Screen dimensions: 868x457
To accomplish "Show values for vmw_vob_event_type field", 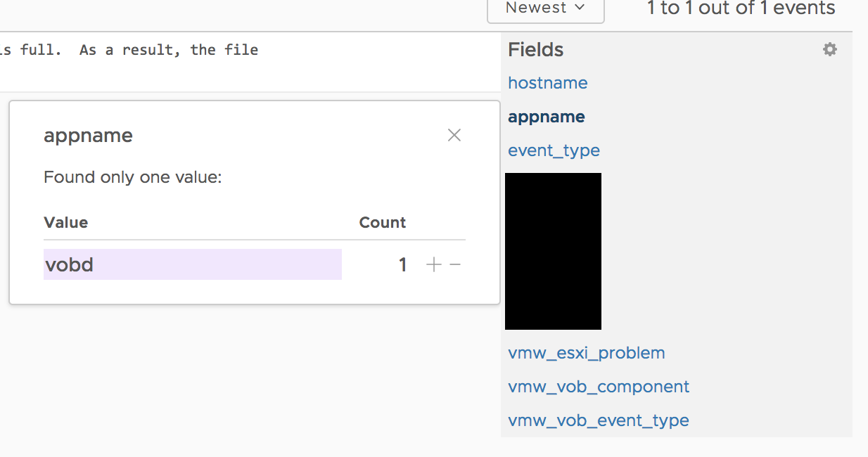I will (x=598, y=420).
